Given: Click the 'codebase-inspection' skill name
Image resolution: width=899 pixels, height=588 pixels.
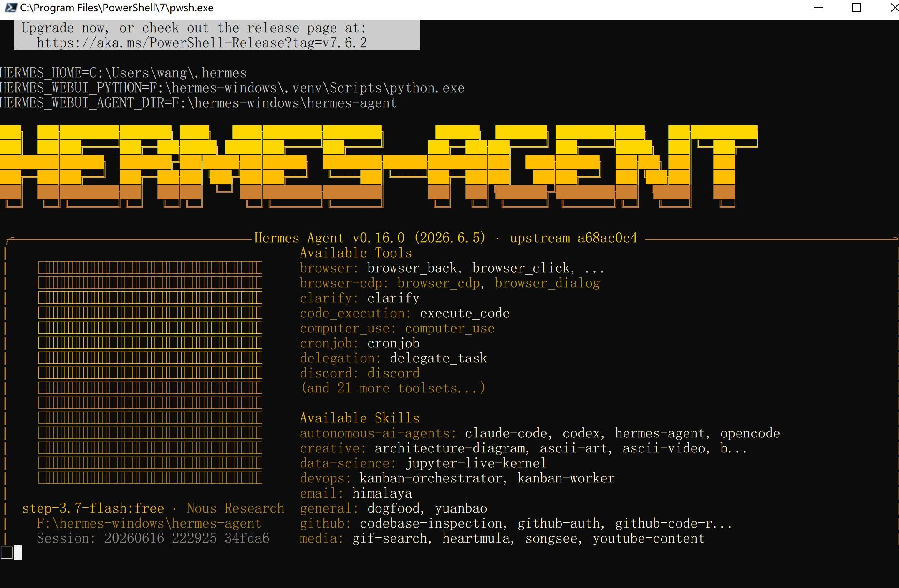Looking at the screenshot, I should click(431, 523).
